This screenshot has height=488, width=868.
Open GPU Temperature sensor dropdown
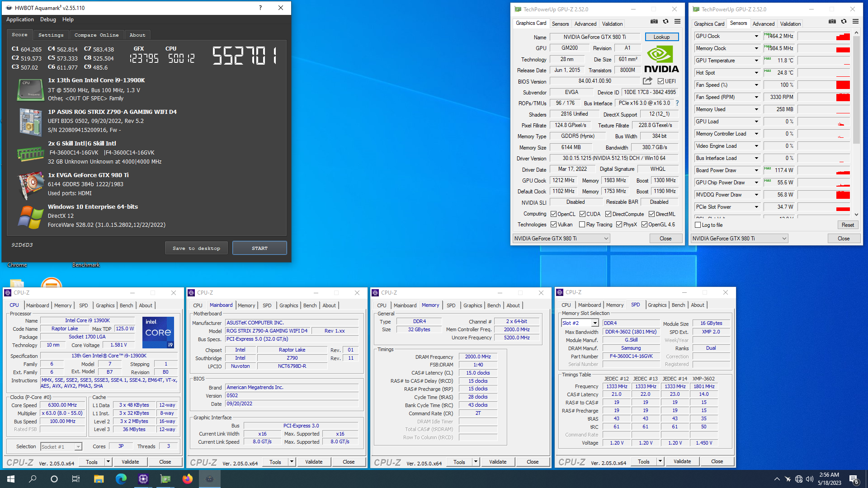756,61
